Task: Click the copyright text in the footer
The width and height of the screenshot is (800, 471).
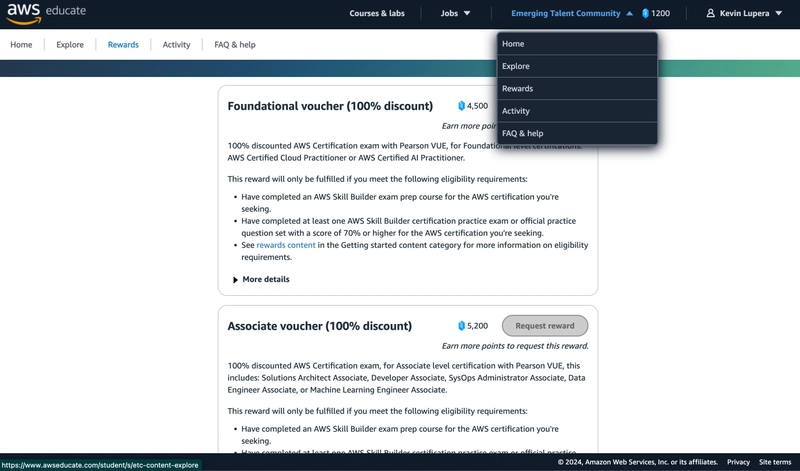Action: point(637,462)
